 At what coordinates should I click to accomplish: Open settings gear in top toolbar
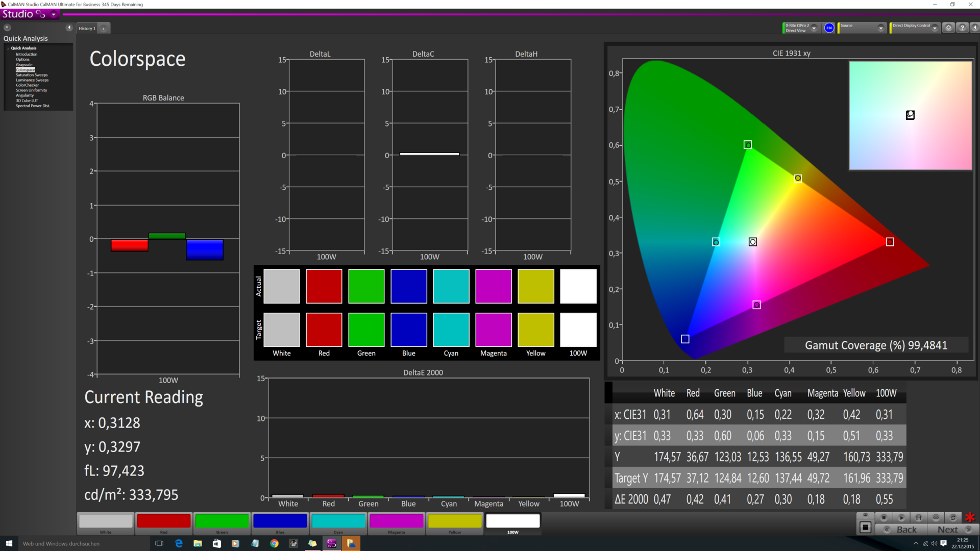(x=948, y=28)
